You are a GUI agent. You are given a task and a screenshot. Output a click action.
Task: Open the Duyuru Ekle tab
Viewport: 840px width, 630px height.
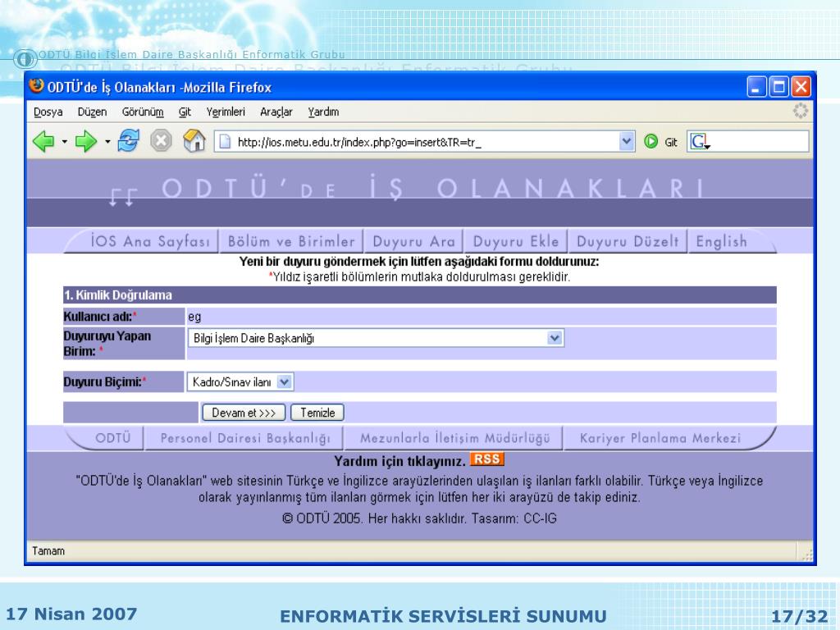tap(516, 241)
